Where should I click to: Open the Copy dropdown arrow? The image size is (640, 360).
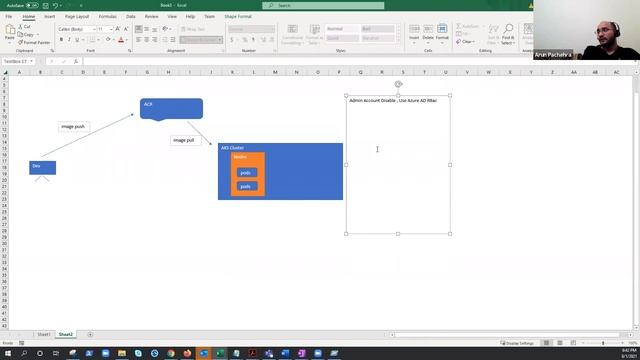(x=38, y=35)
